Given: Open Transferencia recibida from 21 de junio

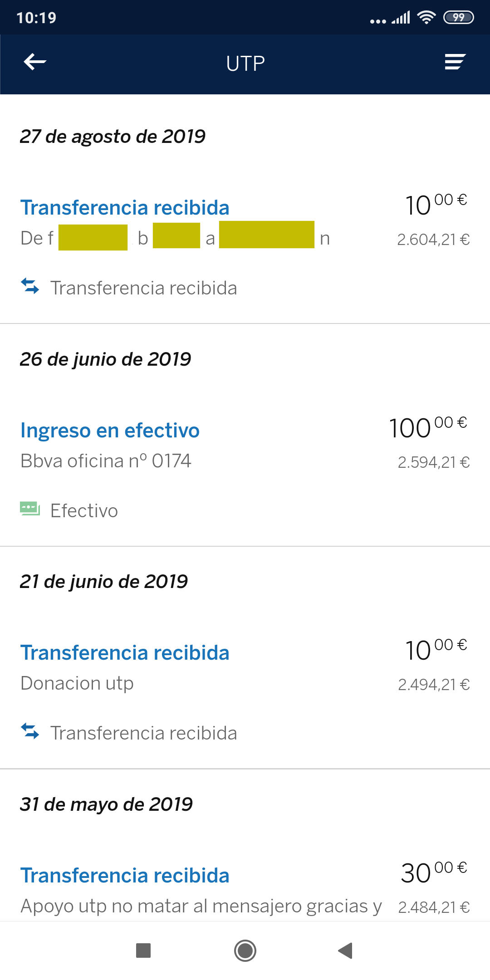Looking at the screenshot, I should pyautogui.click(x=125, y=653).
